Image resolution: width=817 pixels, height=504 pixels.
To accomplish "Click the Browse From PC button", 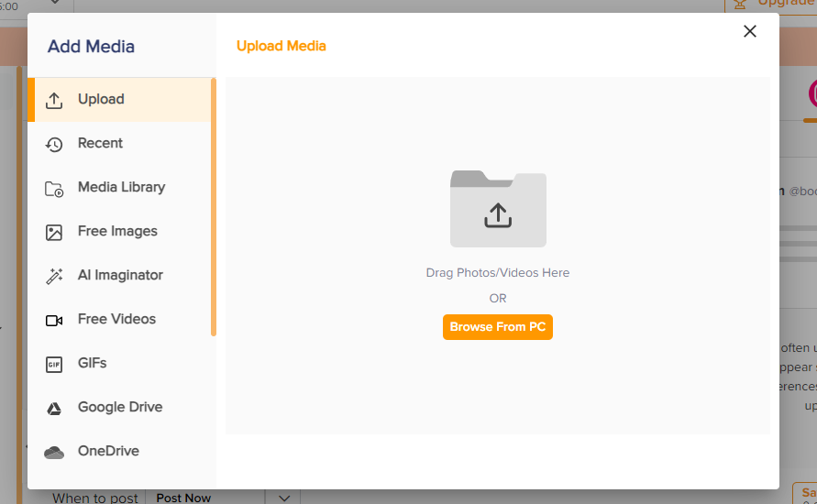I will pyautogui.click(x=498, y=327).
